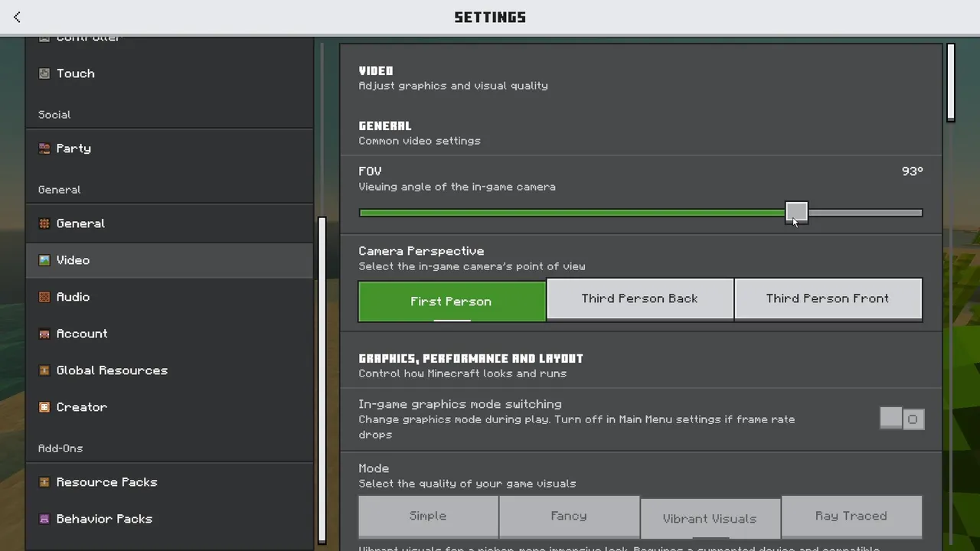
Task: Click the 'Camera Perspective' label
Action: coord(421,251)
